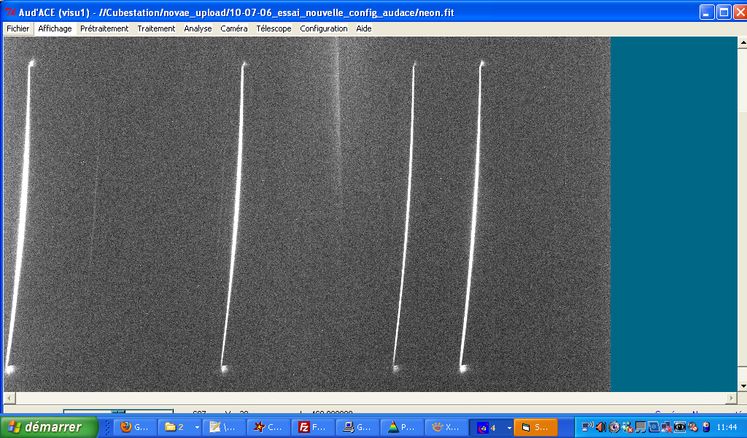
Task: Click the horizontal scrollbar right arrow
Action: (732, 397)
